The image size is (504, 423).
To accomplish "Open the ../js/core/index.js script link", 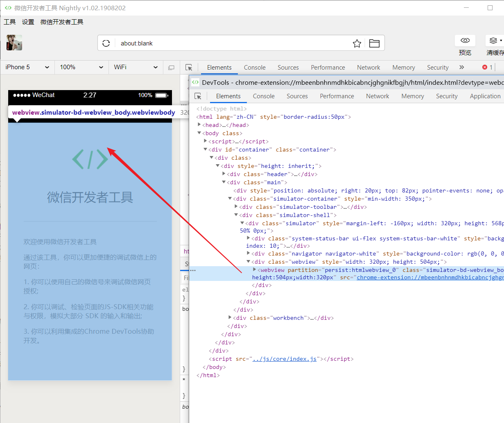I will click(x=284, y=359).
